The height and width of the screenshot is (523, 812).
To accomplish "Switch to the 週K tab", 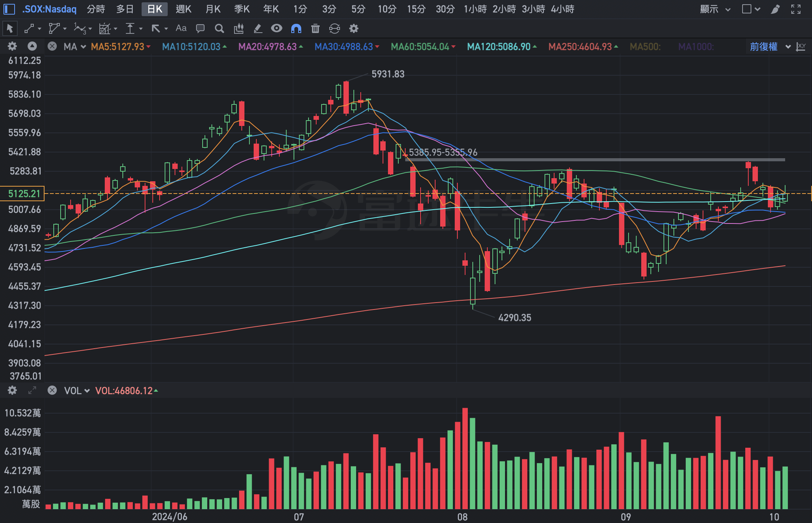I will point(183,9).
